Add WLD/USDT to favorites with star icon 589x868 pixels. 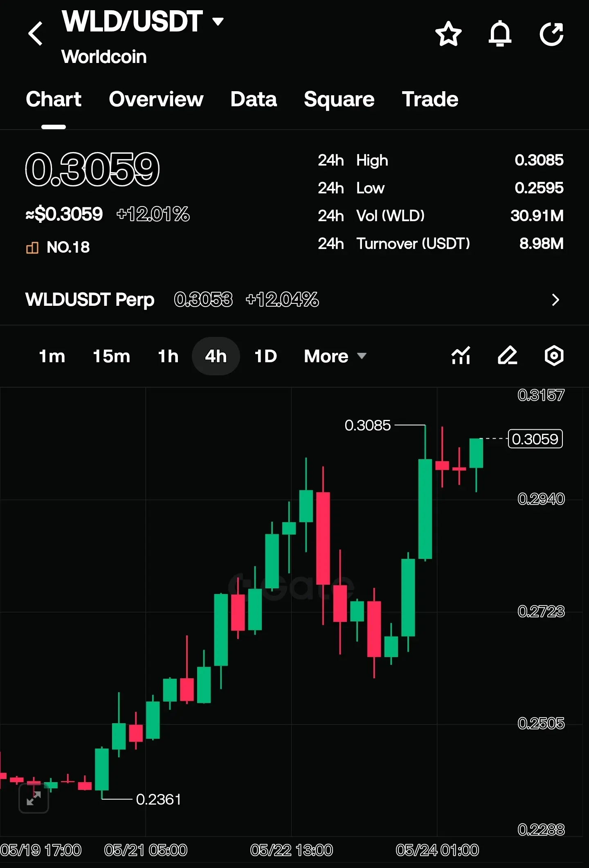click(x=448, y=34)
